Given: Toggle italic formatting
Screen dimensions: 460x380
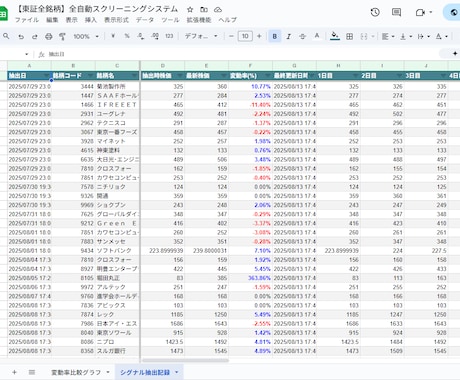Looking at the screenshot, I should 289,36.
